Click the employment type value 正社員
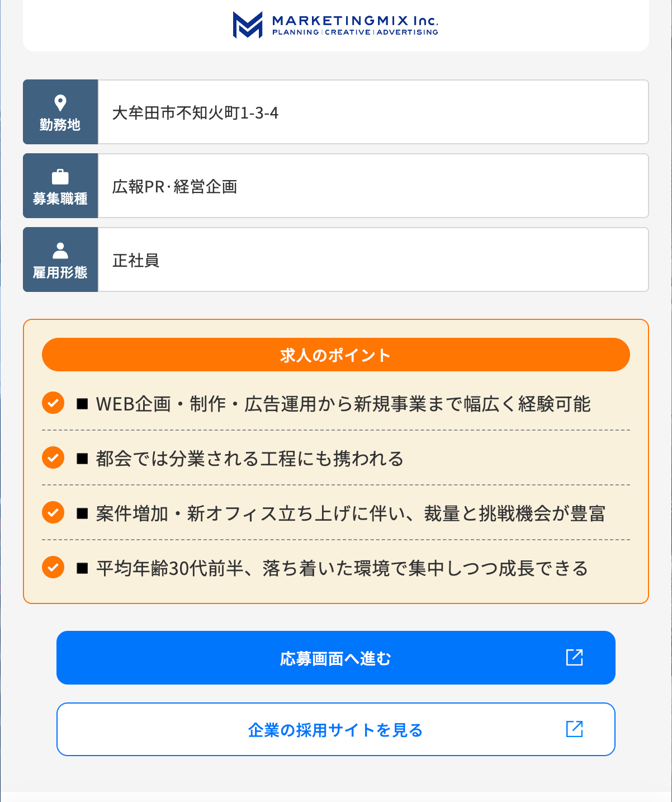 136,261
